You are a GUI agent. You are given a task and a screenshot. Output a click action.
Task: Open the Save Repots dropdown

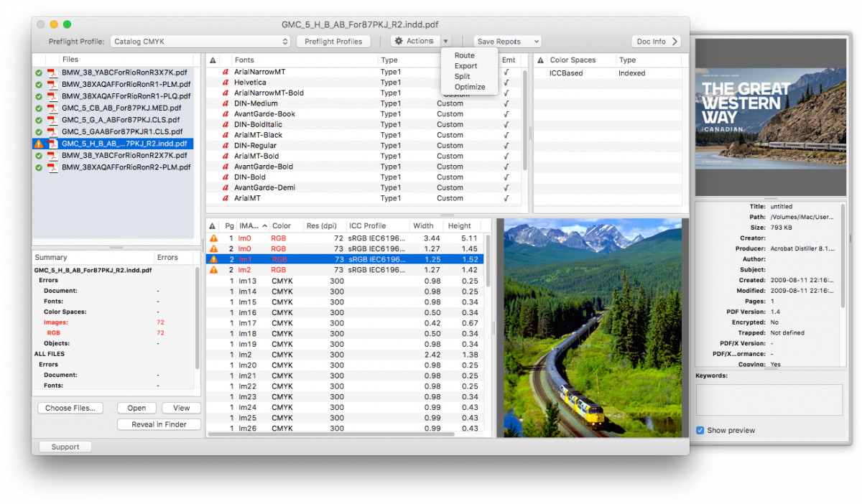coord(507,41)
